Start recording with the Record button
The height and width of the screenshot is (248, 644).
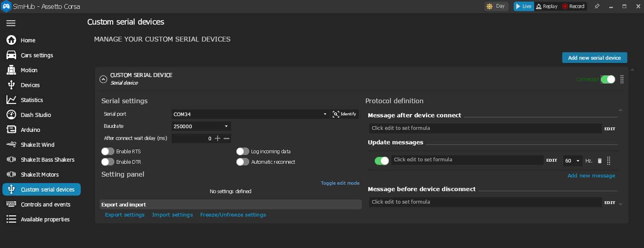click(573, 6)
